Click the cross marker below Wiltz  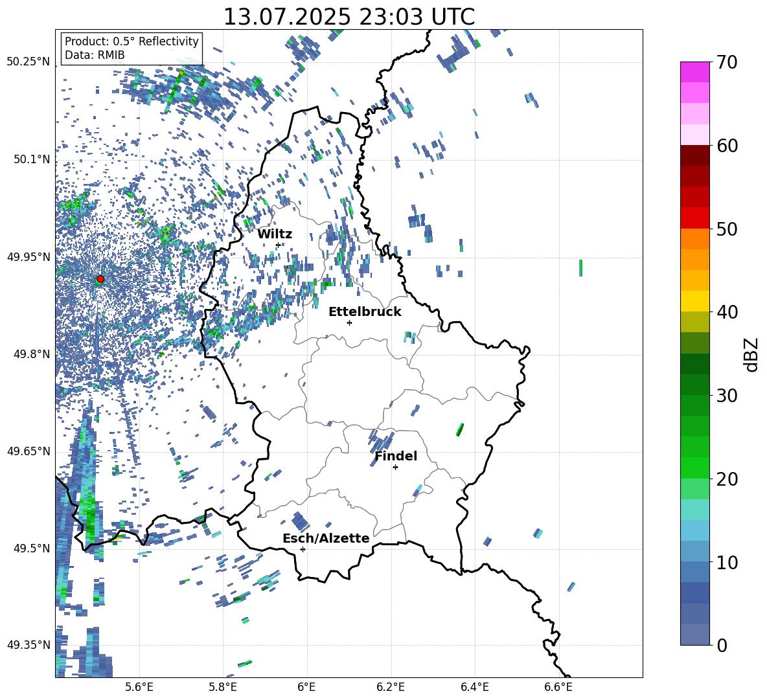tap(278, 245)
